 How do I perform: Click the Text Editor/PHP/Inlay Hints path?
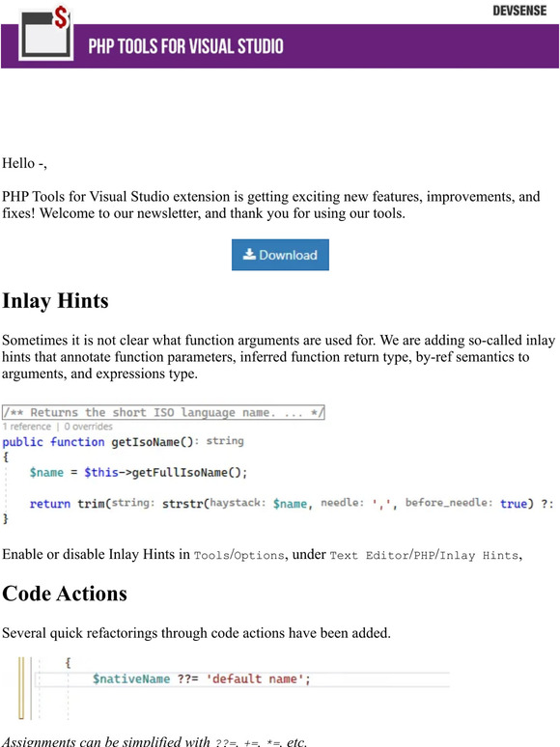click(x=424, y=556)
